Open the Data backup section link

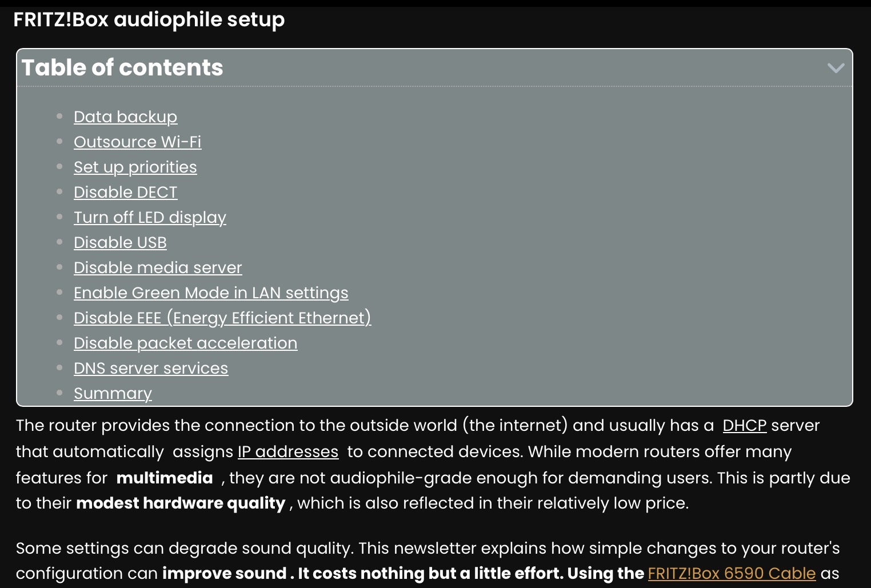pyautogui.click(x=125, y=117)
